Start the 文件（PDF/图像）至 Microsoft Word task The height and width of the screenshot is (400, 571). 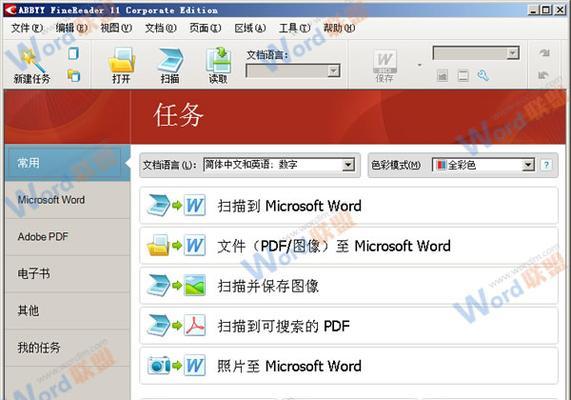point(348,246)
